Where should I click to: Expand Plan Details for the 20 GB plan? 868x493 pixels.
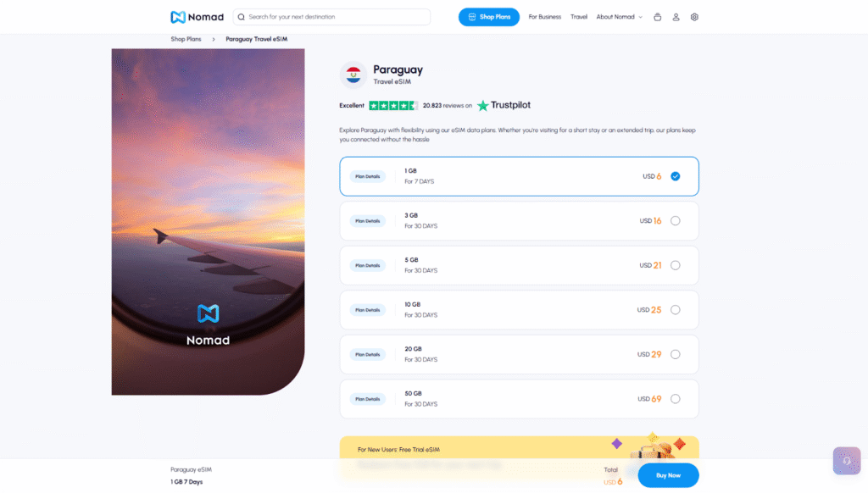367,354
